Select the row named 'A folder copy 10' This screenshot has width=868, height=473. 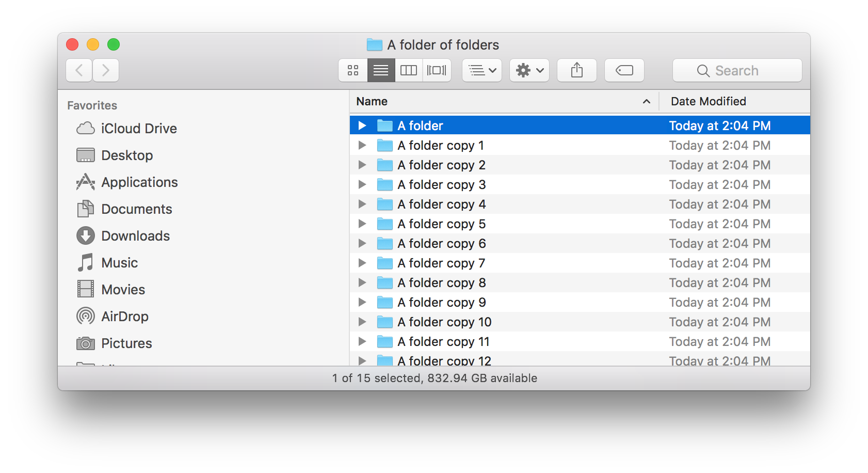pyautogui.click(x=580, y=322)
